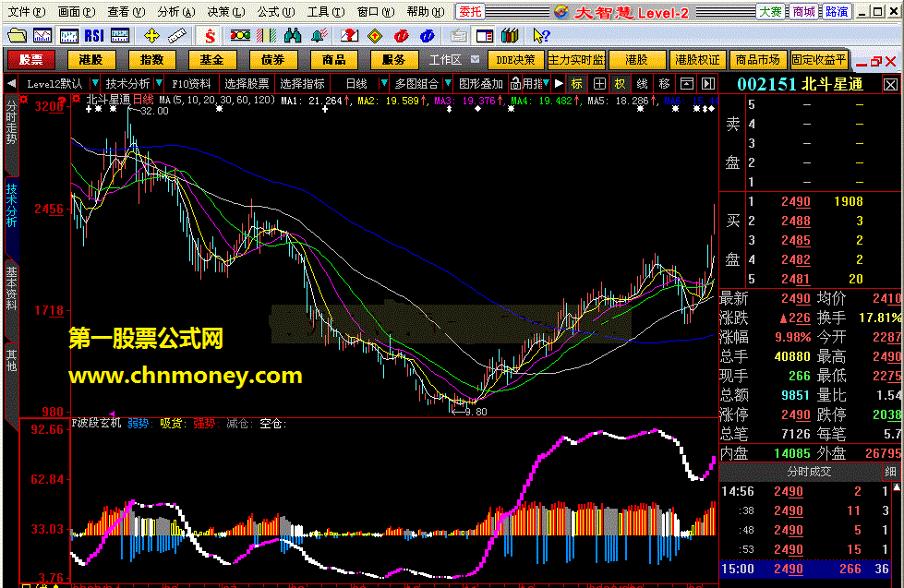Viewport: 904px width, 588px height.
Task: Open the line chart view icon
Action: [42, 36]
